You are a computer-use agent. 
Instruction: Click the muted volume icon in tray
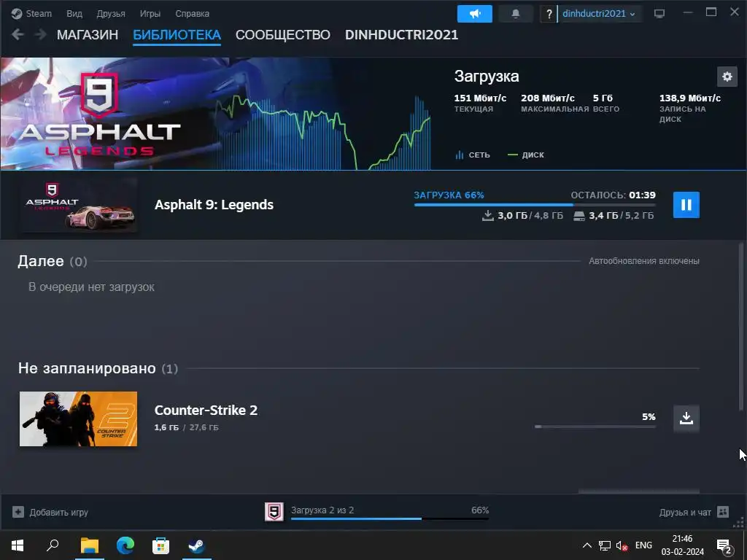(622, 545)
